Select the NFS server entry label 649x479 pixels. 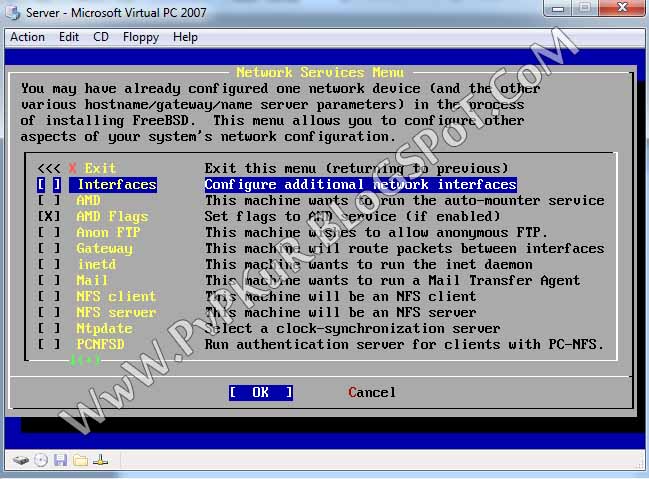pos(116,313)
